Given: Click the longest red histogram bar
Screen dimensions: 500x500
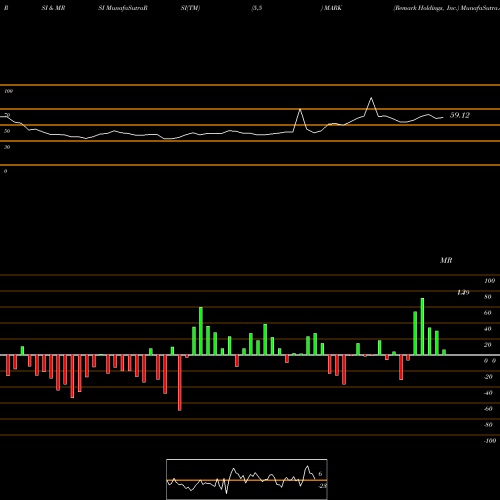Looking at the screenshot, I should [180, 383].
